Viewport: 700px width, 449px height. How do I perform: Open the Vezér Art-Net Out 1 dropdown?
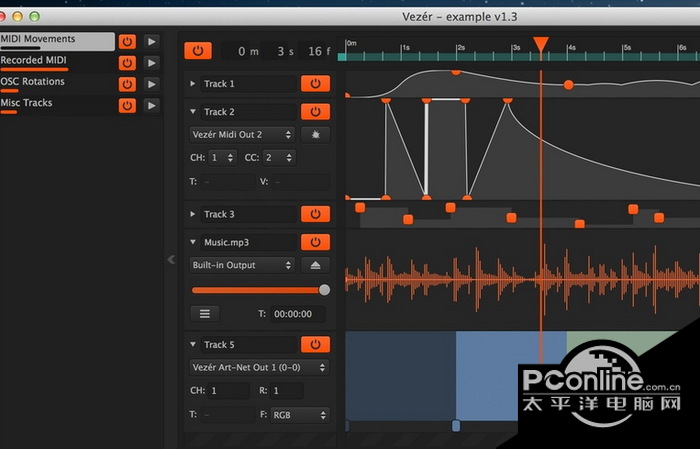[x=259, y=367]
